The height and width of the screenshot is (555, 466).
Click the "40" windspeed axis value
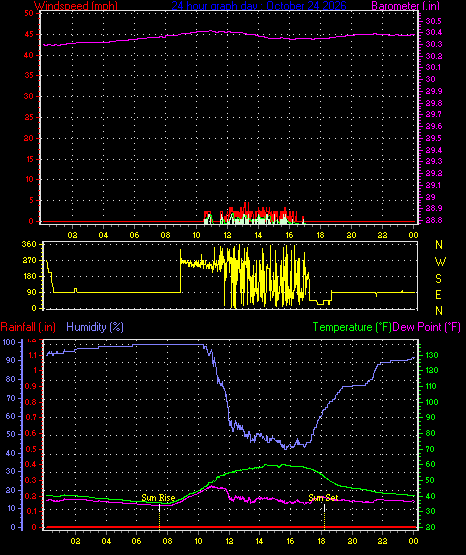(29, 55)
